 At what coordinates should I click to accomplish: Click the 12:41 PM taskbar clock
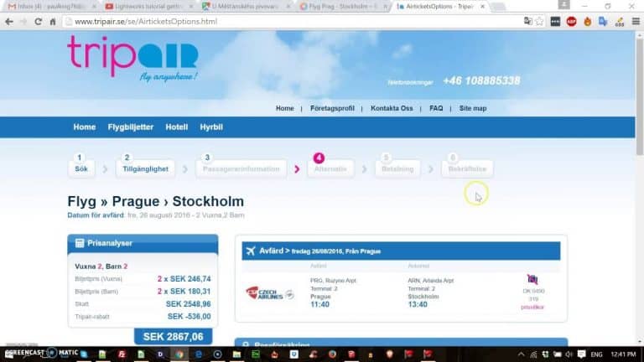623,354
